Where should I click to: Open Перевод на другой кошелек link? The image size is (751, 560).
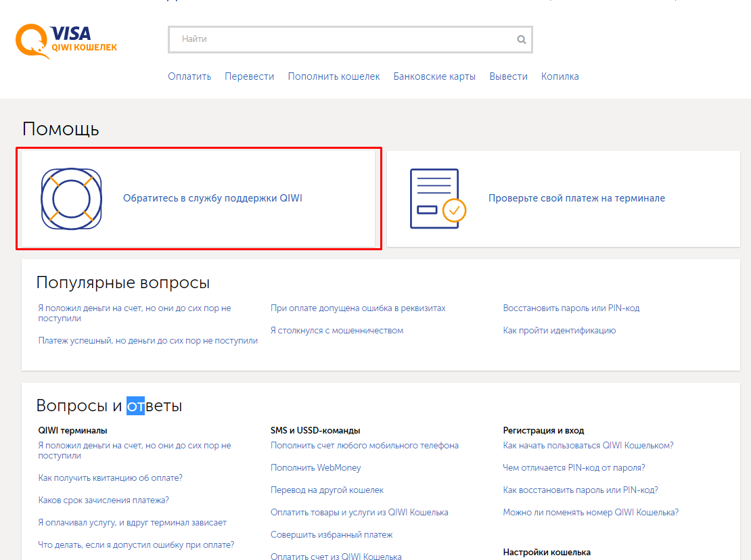point(327,490)
